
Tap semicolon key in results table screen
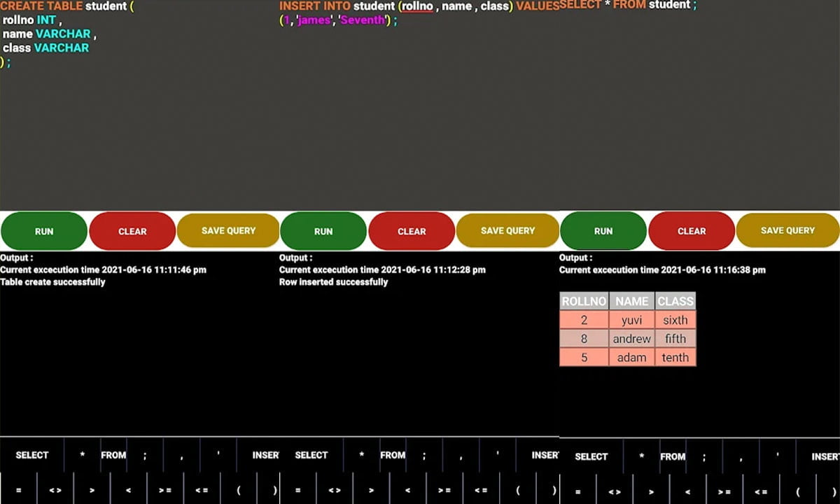[x=704, y=456]
